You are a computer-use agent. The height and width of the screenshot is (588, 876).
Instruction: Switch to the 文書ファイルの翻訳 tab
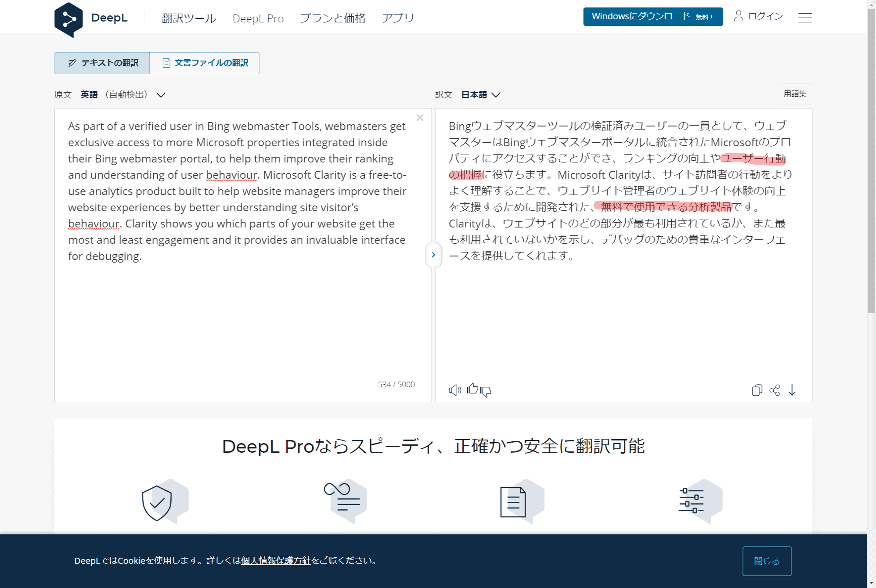point(205,63)
